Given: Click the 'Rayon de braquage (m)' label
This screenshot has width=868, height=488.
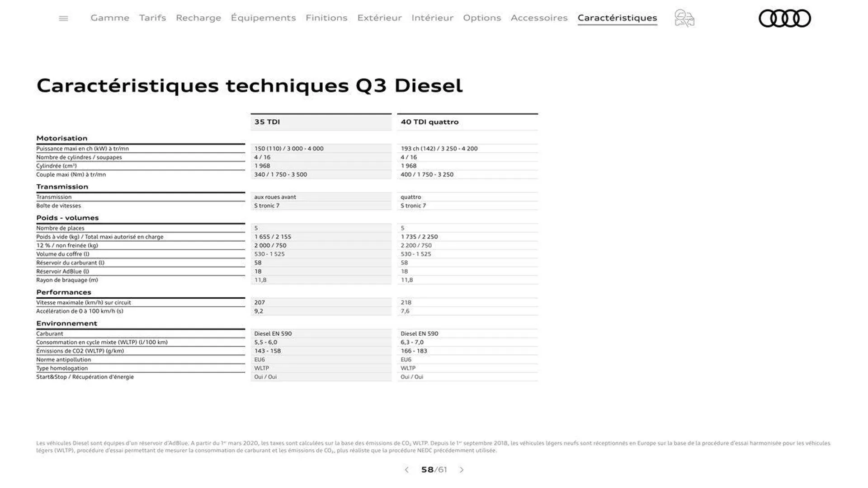Looking at the screenshot, I should 67,280.
